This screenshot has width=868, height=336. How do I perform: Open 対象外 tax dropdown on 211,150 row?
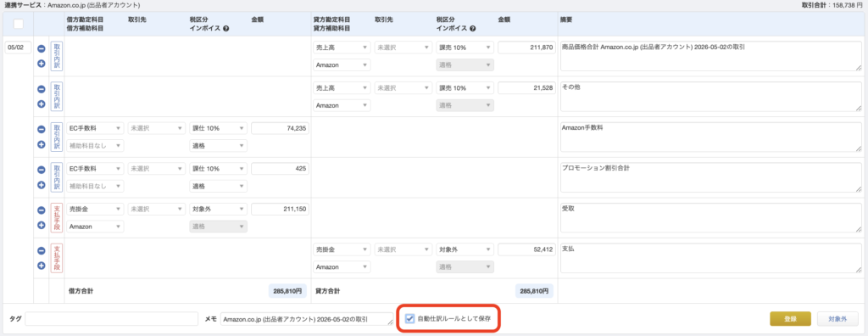pyautogui.click(x=218, y=210)
